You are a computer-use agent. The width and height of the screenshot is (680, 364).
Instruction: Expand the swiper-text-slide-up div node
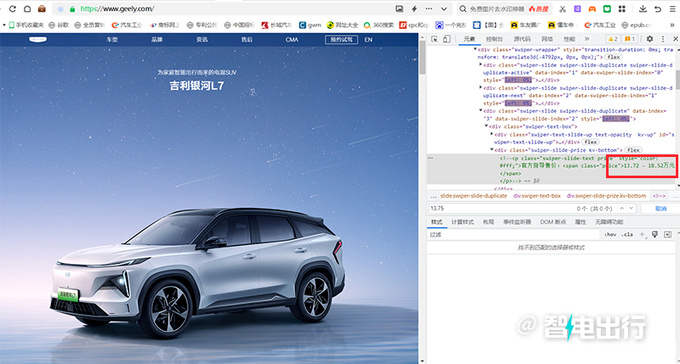(x=491, y=134)
